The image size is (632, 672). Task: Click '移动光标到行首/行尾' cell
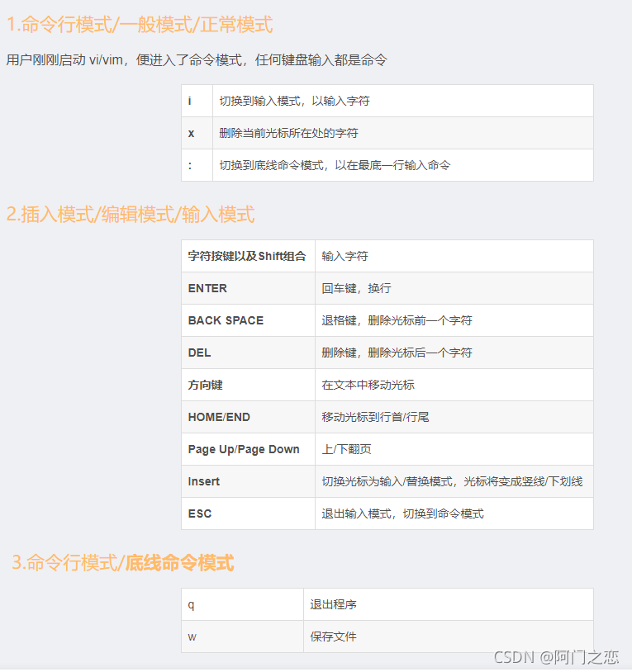454,417
